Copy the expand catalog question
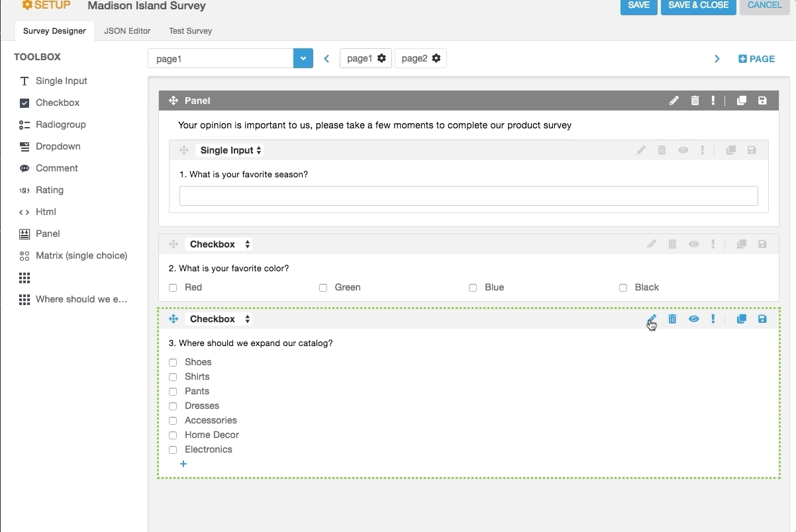The height and width of the screenshot is (532, 796). (742, 319)
